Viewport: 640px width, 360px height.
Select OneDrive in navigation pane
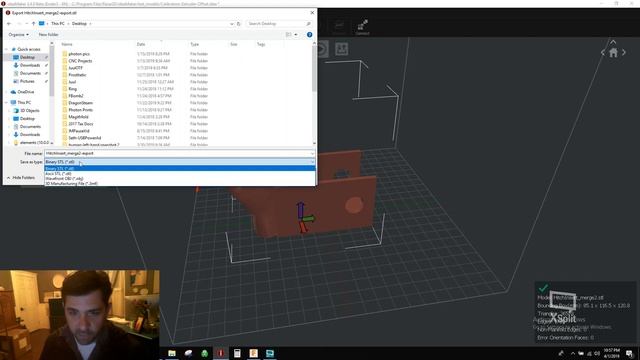tap(26, 92)
